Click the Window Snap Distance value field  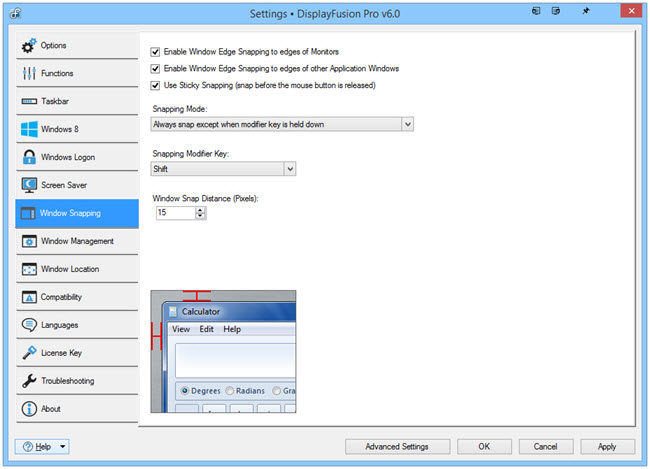click(x=176, y=213)
